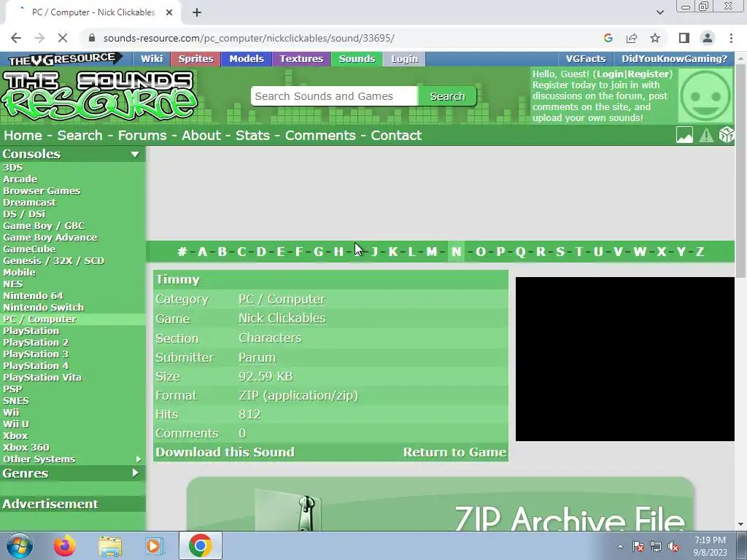This screenshot has height=560, width=747.
Task: Click the Action Center flag icon
Action: pyautogui.click(x=638, y=547)
